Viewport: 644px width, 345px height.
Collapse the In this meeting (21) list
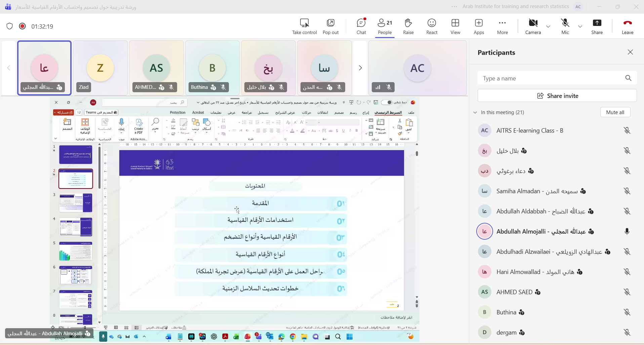click(475, 112)
